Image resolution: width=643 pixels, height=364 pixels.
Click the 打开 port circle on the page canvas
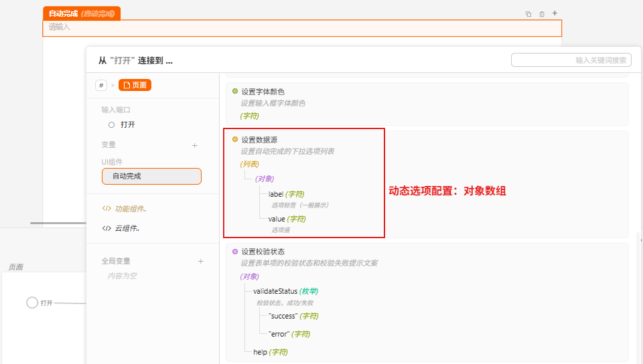point(32,302)
